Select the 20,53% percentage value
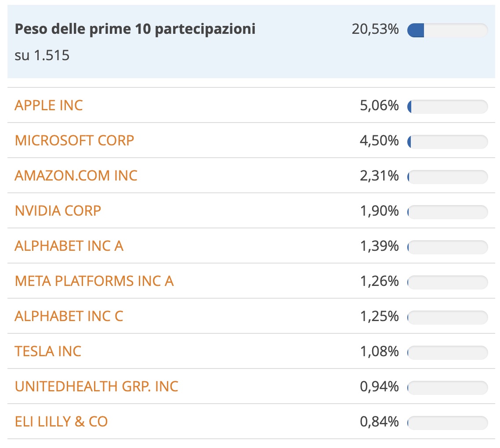 click(375, 29)
